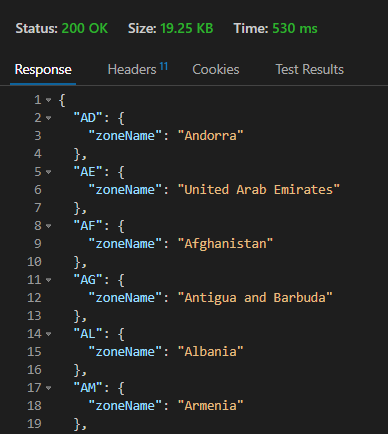Click the 200 OK status value
This screenshot has width=388, height=434.
click(85, 29)
